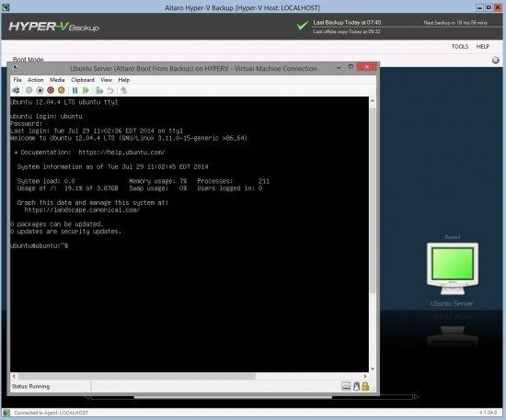Click the keyboard icon in VM status bar

[x=346, y=386]
